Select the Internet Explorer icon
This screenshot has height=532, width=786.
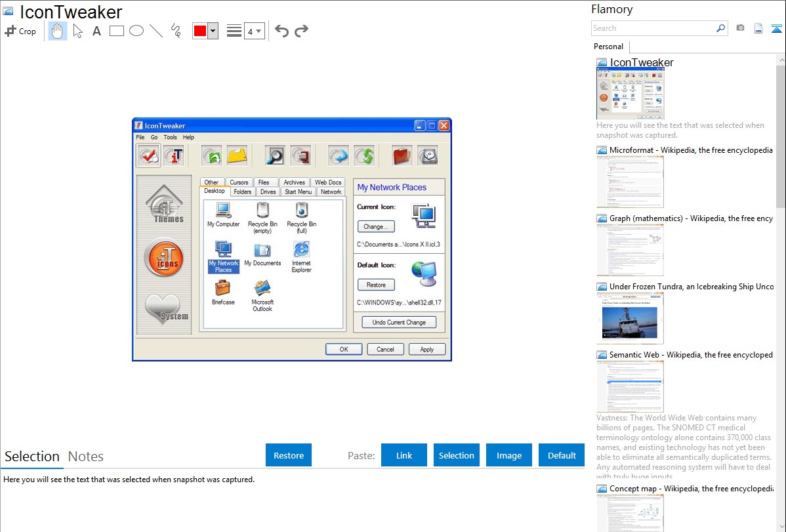click(x=301, y=257)
